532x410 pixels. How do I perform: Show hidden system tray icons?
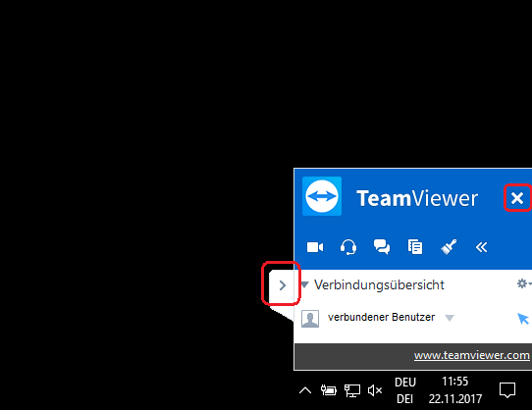click(x=305, y=390)
